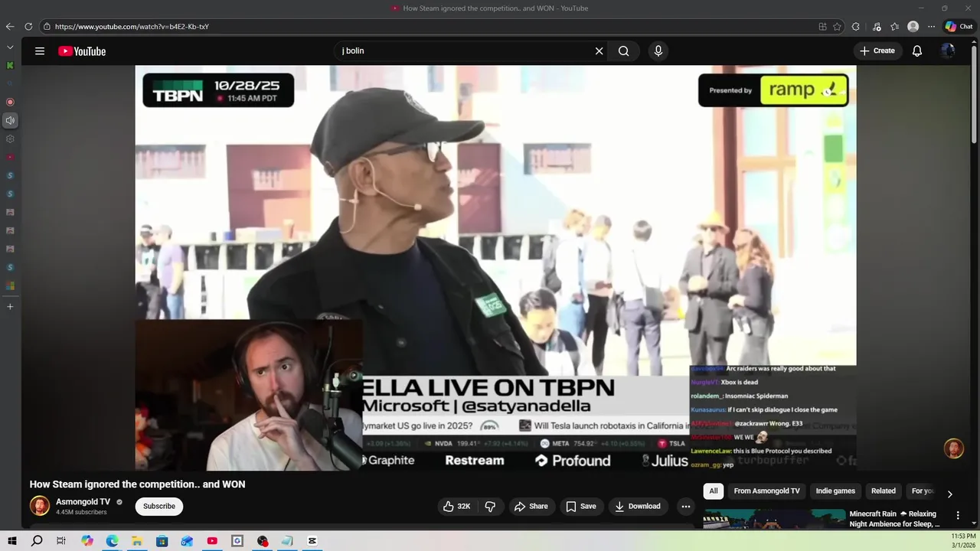This screenshot has height=551, width=980.
Task: Select the active speaker-icon tab
Action: point(10,120)
